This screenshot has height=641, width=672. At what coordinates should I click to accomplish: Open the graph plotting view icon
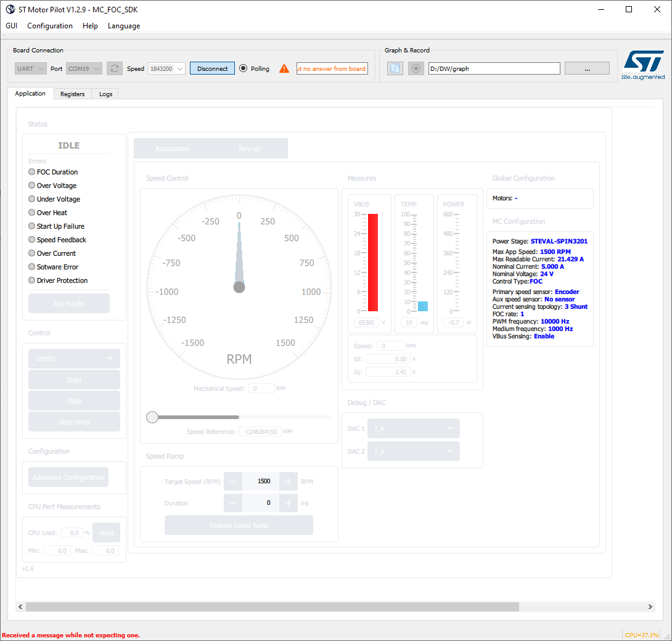(x=395, y=68)
